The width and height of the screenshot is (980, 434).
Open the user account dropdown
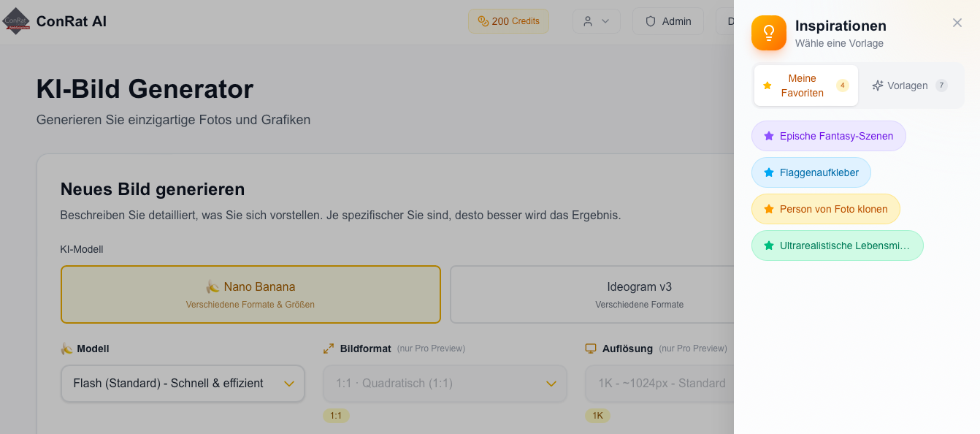(596, 21)
